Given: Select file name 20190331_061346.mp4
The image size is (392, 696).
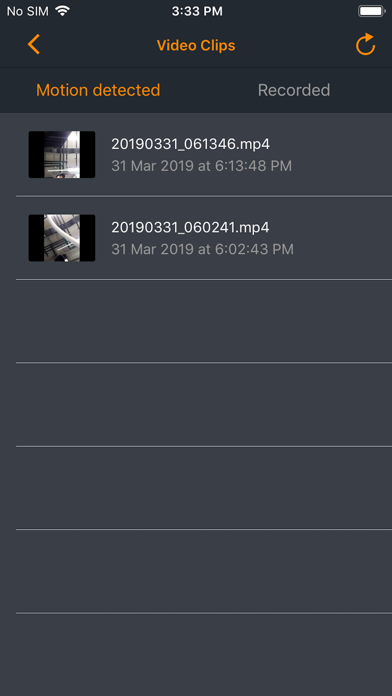Looking at the screenshot, I should point(190,144).
